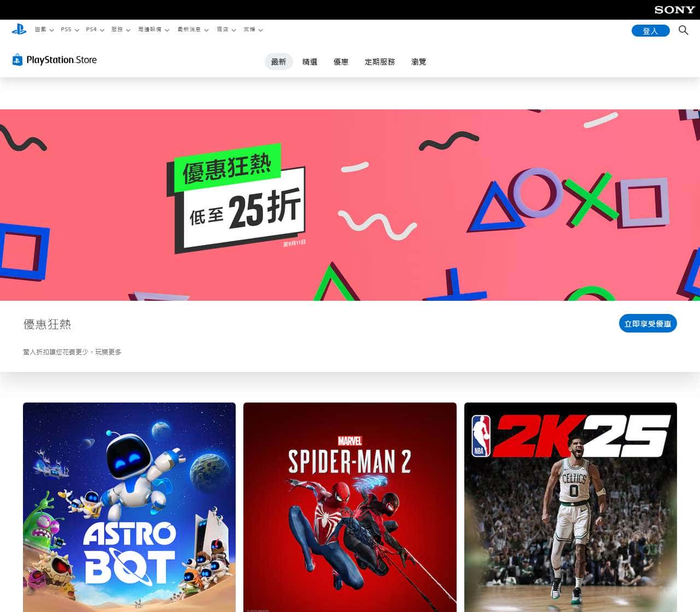
Task: Expand the PS5 dropdown menu
Action: [70, 30]
